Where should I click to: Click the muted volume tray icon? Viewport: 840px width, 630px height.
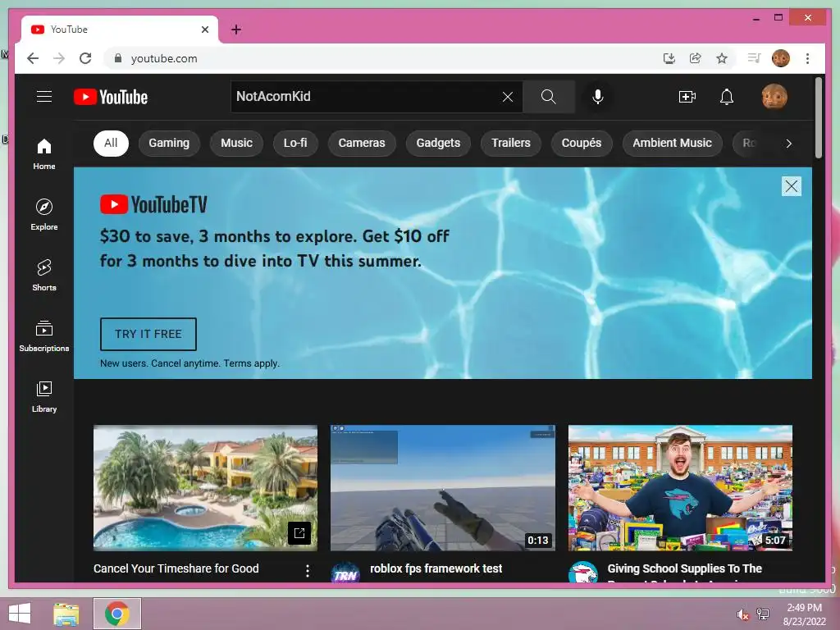742,614
